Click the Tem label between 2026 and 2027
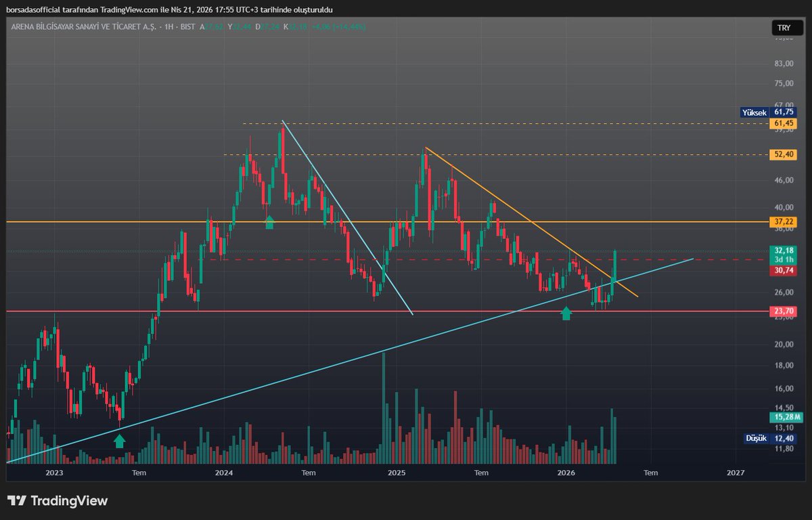The width and height of the screenshot is (812, 520). point(650,472)
